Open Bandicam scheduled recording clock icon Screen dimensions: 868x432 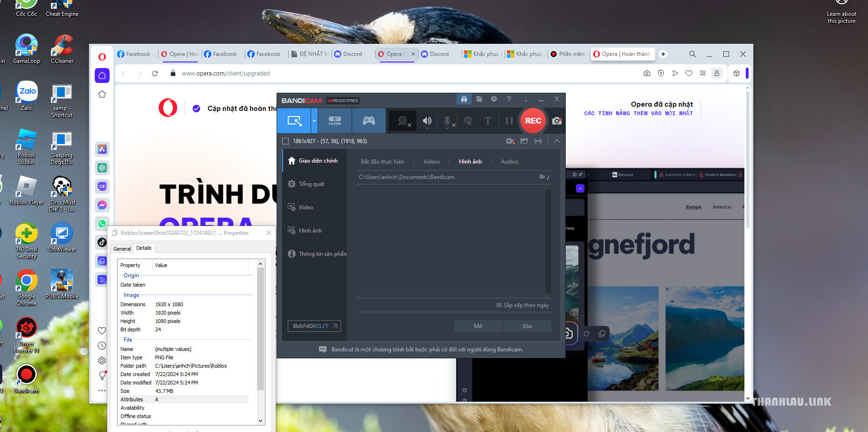[494, 99]
